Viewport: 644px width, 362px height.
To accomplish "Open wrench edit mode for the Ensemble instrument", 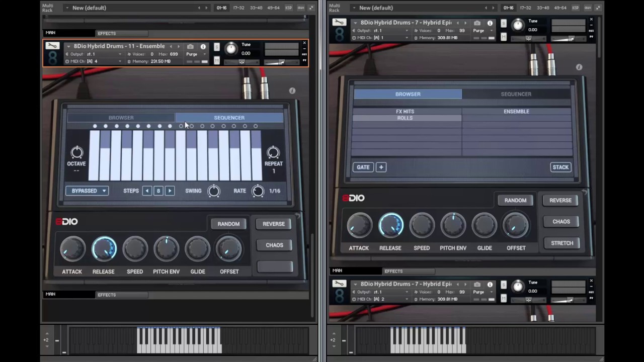I will coord(52,46).
